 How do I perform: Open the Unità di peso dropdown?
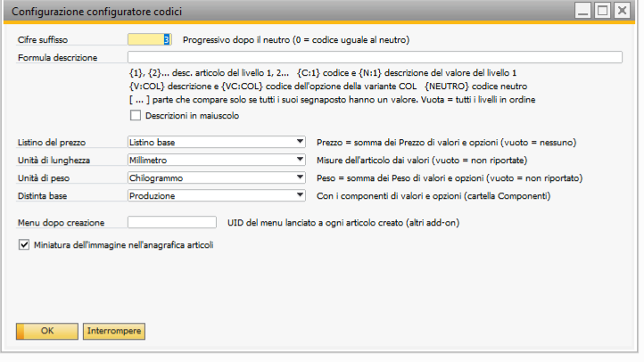pyautogui.click(x=301, y=177)
